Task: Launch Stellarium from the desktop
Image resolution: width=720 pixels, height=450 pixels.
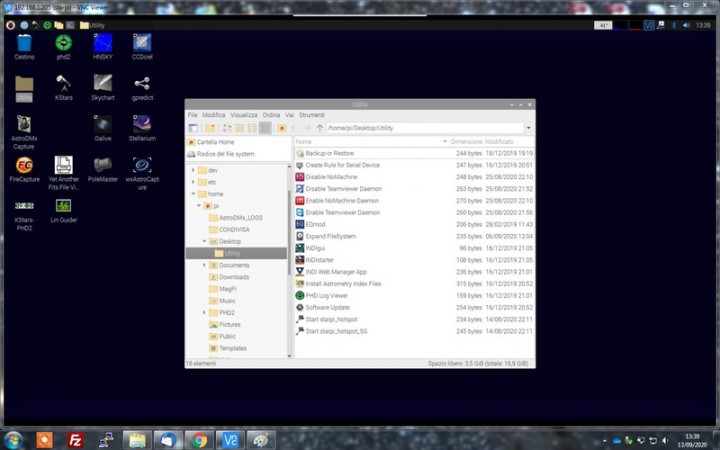Action: click(x=142, y=124)
